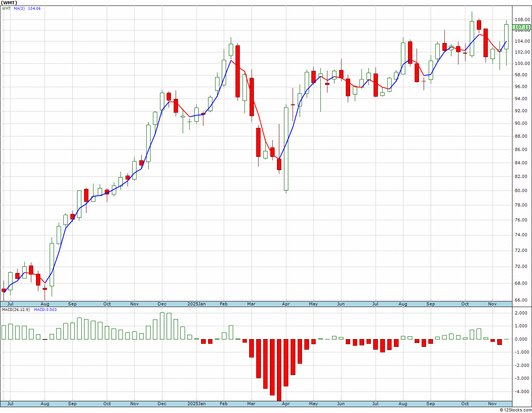Select the 100.00 price axis label
The image size is (532, 413).
coord(522,63)
